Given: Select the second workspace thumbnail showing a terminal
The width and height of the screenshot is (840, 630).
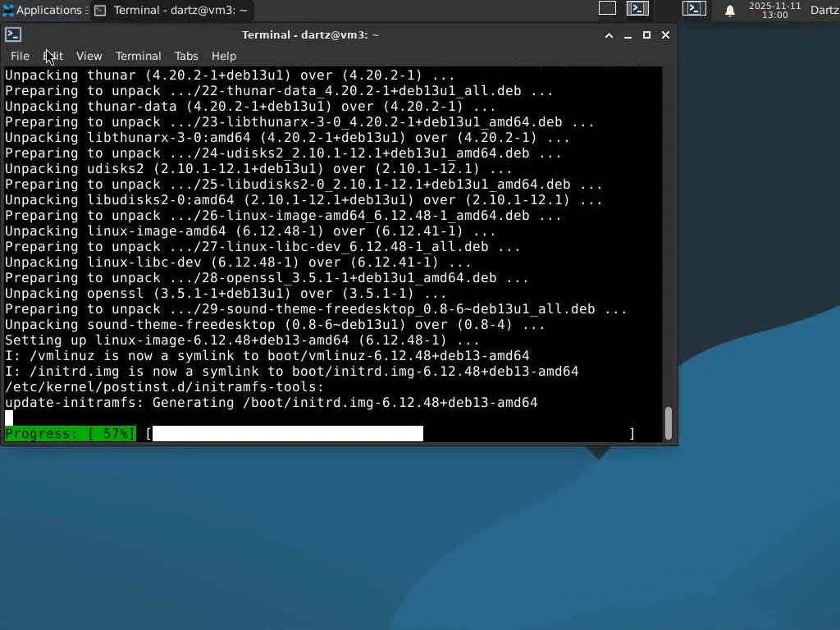Looking at the screenshot, I should pyautogui.click(x=637, y=8).
